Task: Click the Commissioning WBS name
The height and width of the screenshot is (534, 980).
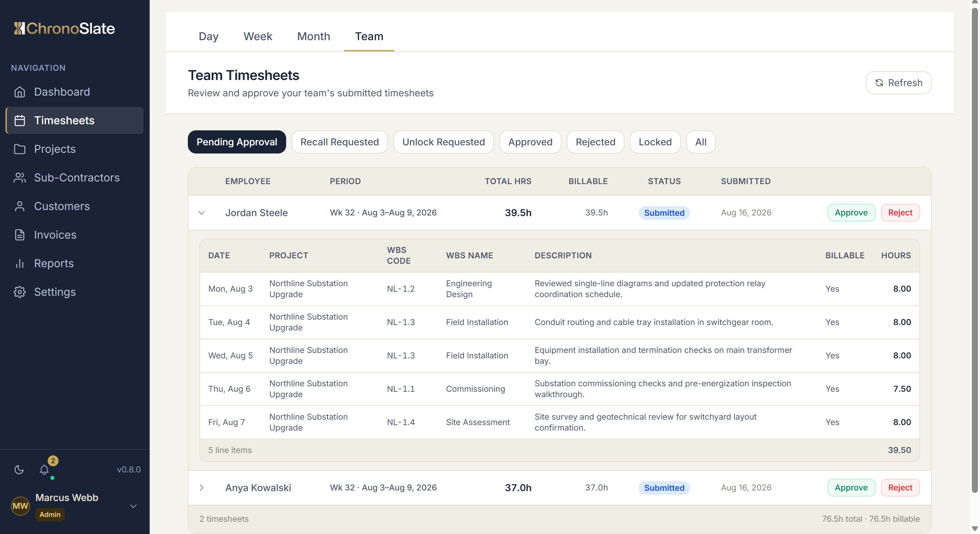Action: pyautogui.click(x=475, y=389)
